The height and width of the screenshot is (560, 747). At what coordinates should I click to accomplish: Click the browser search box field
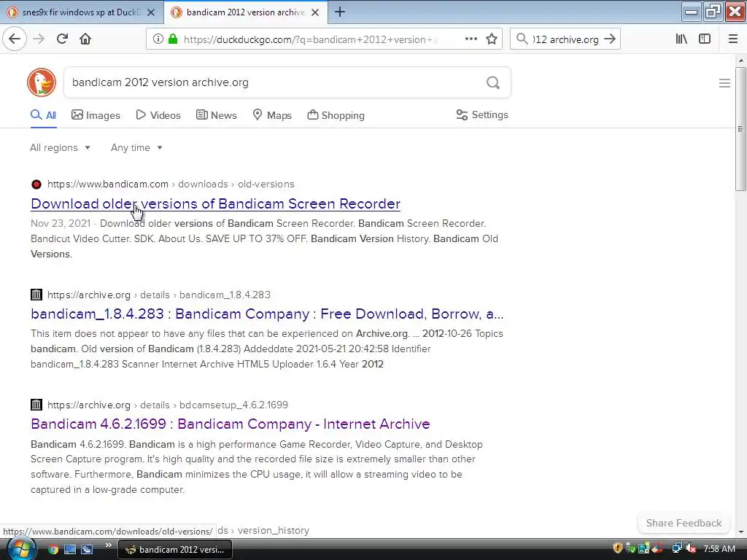tap(565, 39)
